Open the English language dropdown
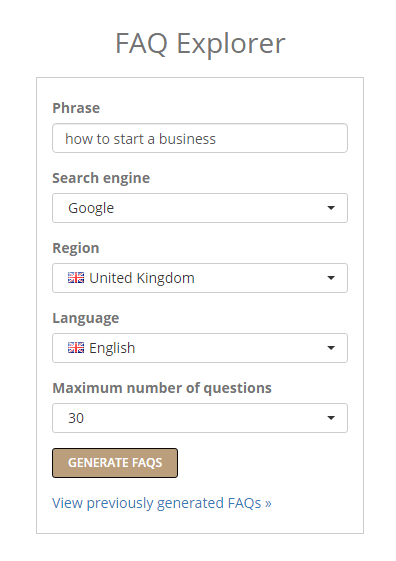396x561 pixels. (200, 348)
